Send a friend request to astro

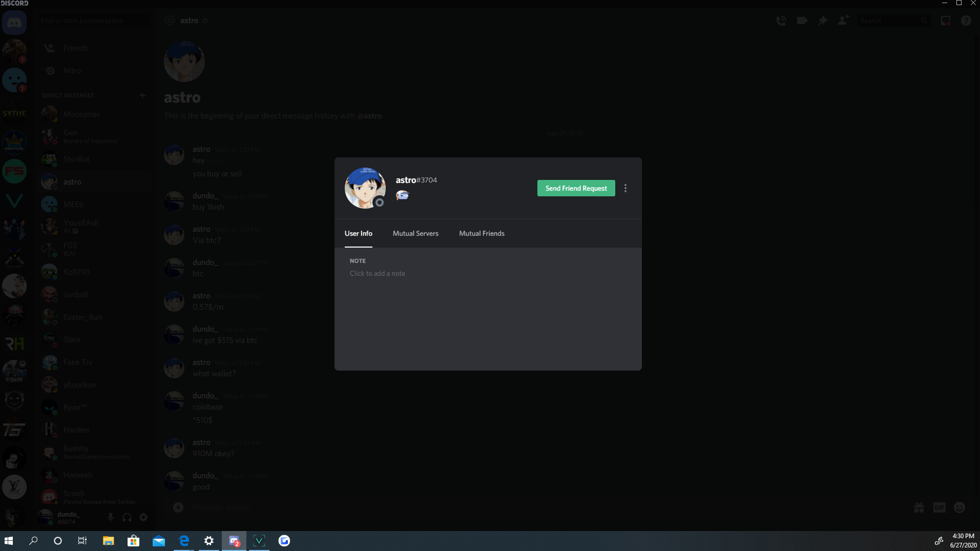pos(576,188)
